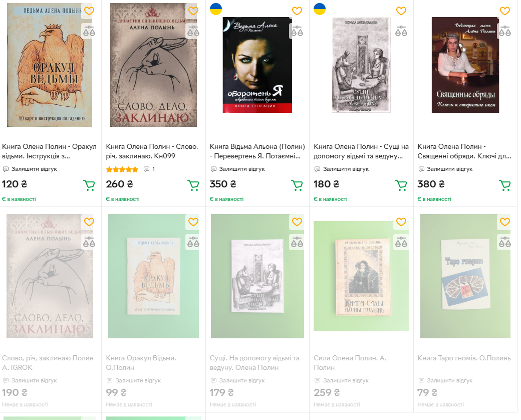Toggle wishlist heart on 'Книга Таро гномів'

click(x=504, y=222)
